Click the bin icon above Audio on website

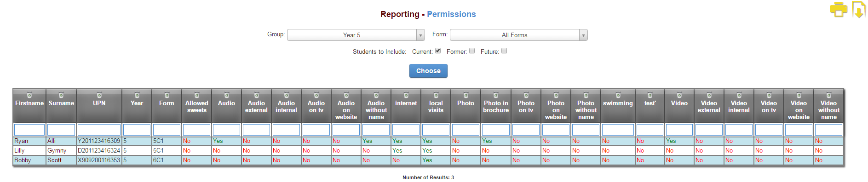coord(346,95)
